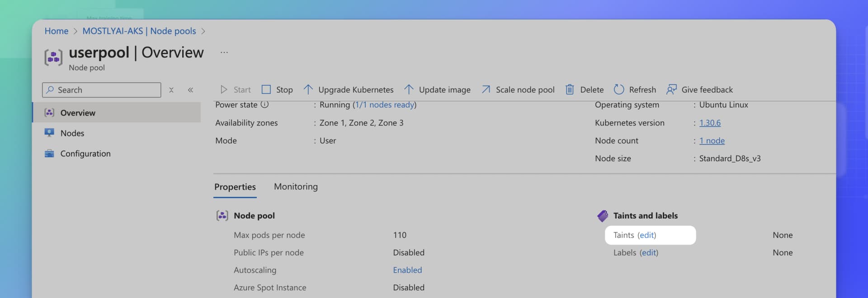Click the Power state info icon

point(265,104)
